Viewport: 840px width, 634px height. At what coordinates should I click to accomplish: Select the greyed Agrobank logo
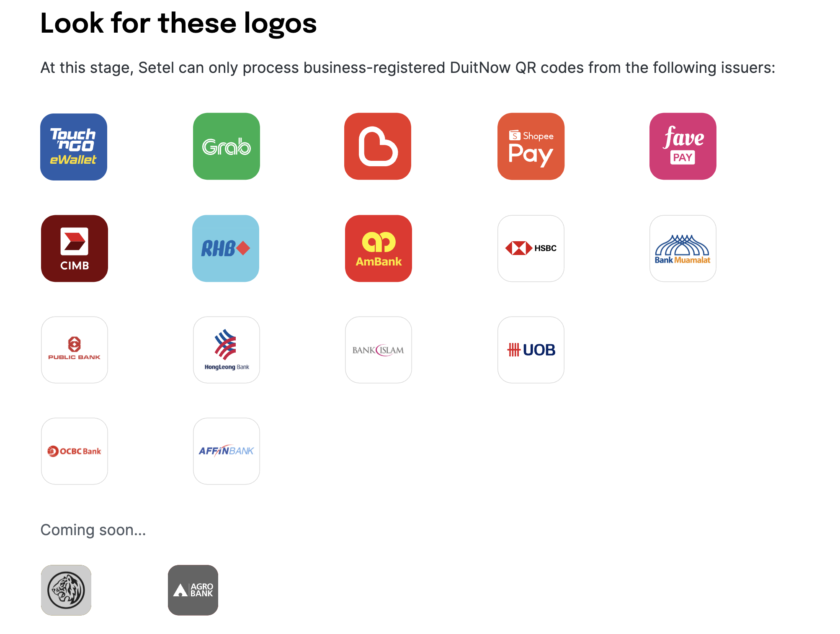point(193,590)
